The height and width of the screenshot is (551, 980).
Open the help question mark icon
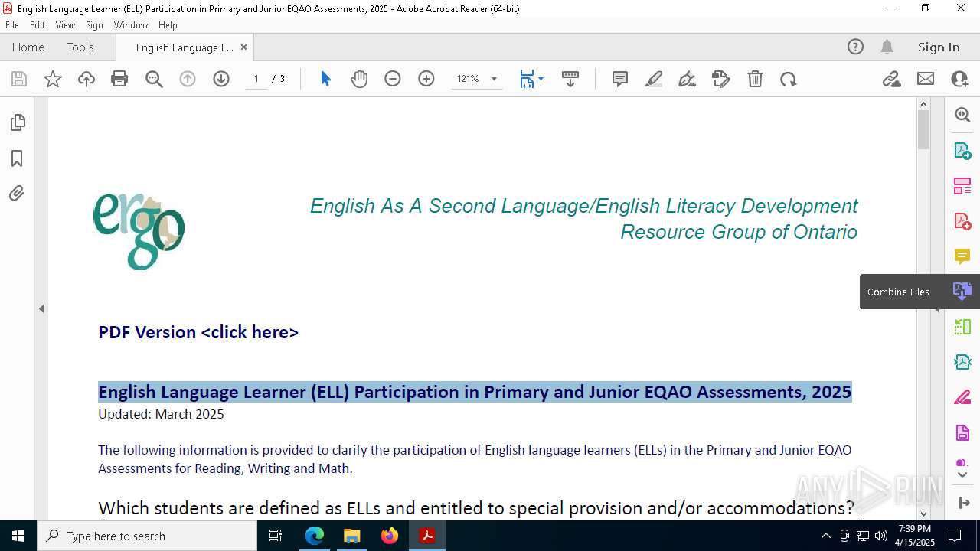coord(855,47)
